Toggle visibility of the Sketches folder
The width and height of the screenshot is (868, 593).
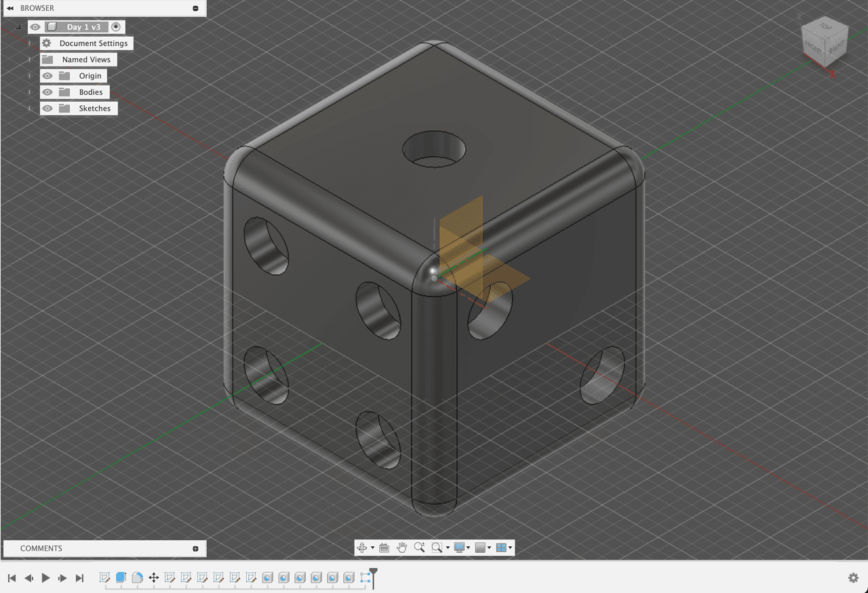[x=47, y=109]
